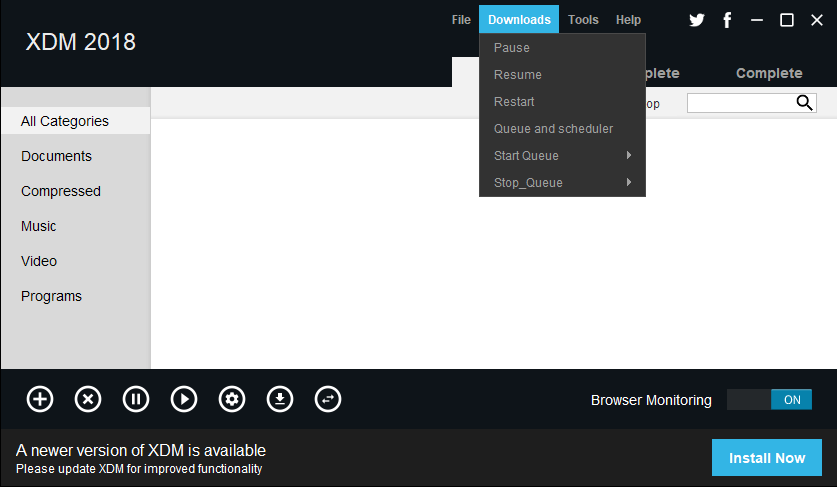Close the XDM window
This screenshot has height=487, width=837.
pos(817,20)
